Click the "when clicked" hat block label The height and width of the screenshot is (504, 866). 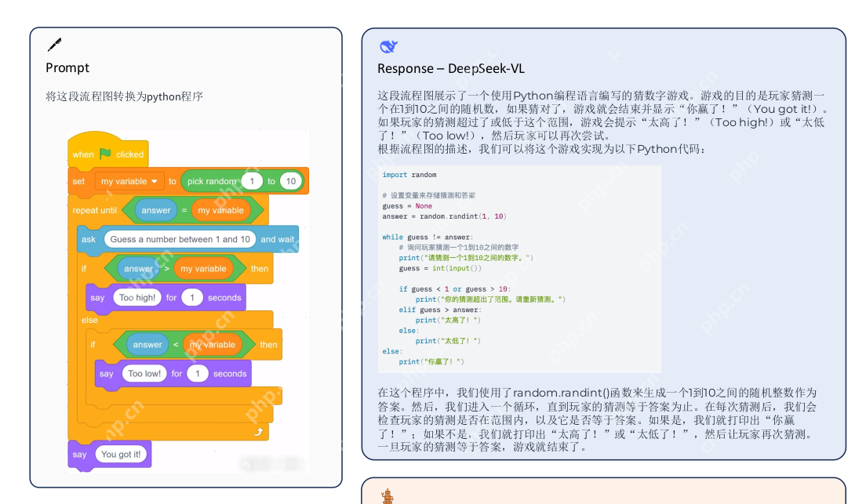108,154
